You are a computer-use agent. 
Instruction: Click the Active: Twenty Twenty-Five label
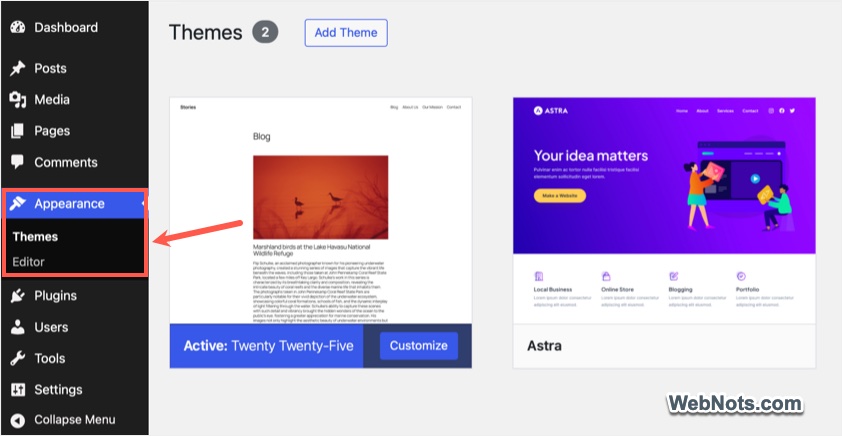tap(268, 346)
